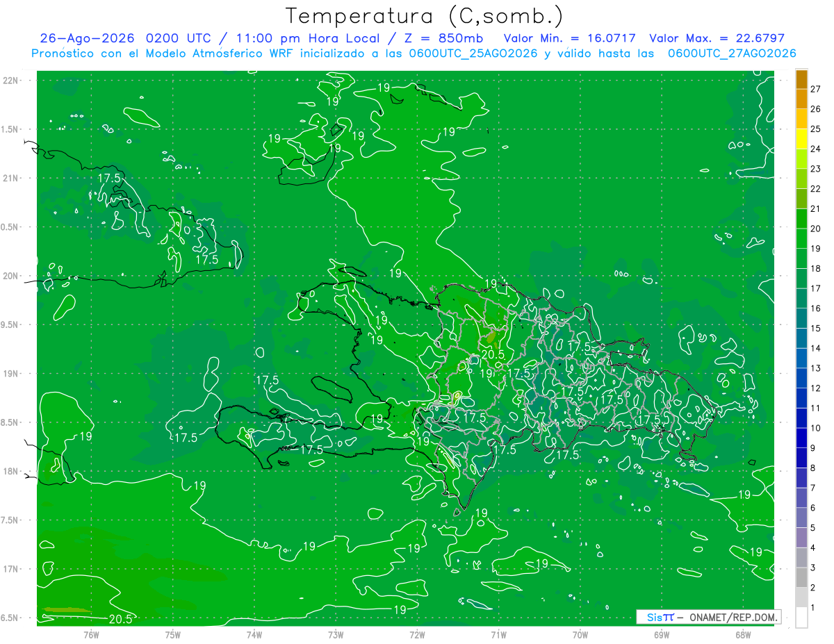Viewport: 834px width, 644px height.
Task: Click the '72W' longitude axis label
Action: 417,635
